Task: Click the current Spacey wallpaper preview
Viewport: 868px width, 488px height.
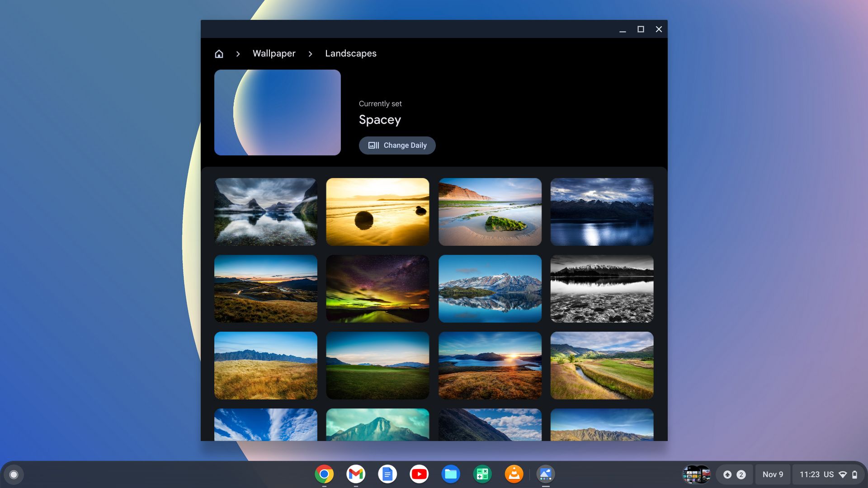Action: (x=278, y=112)
